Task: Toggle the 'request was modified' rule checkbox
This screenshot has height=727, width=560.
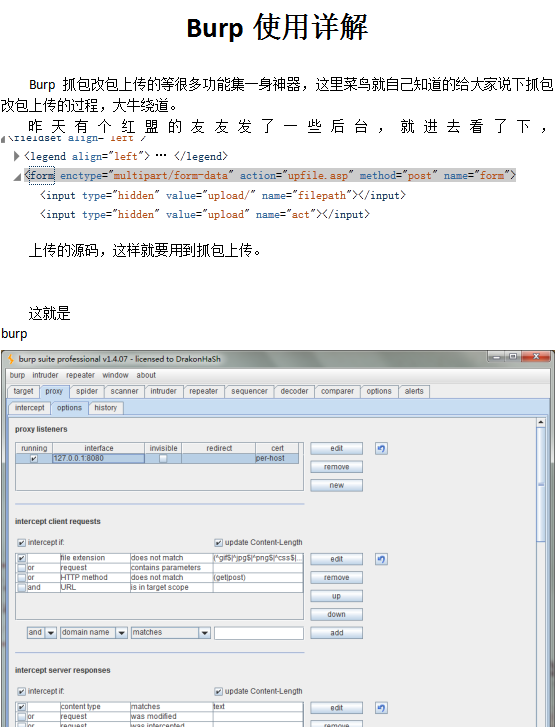Action: point(22,717)
